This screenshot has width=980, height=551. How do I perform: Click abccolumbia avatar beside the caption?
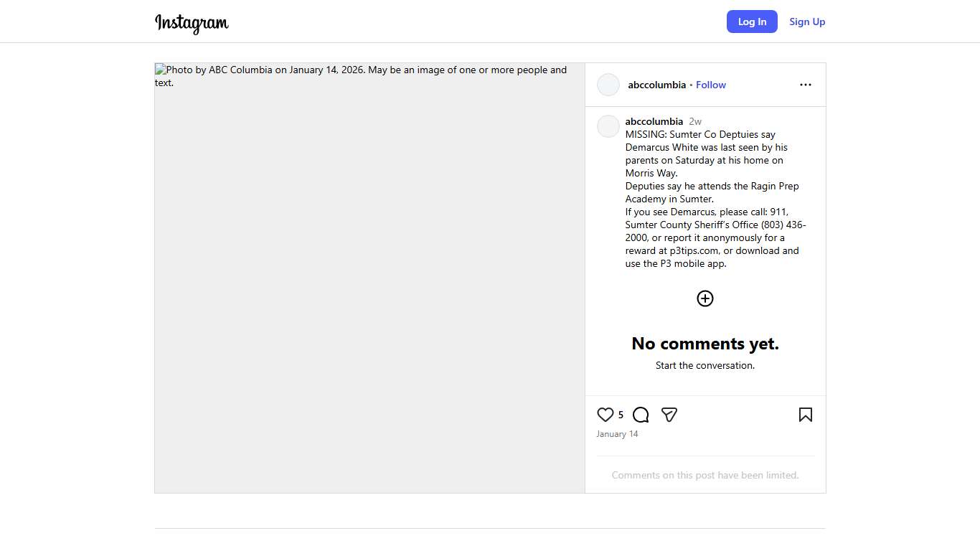pos(608,126)
